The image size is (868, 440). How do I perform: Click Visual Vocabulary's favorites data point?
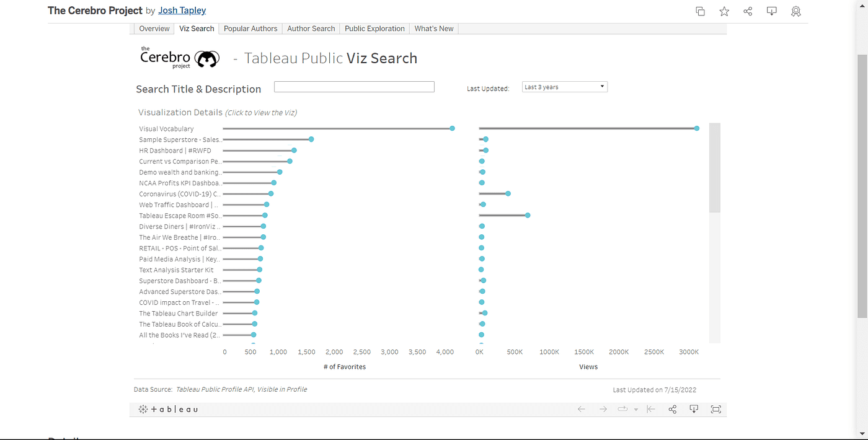click(x=452, y=128)
